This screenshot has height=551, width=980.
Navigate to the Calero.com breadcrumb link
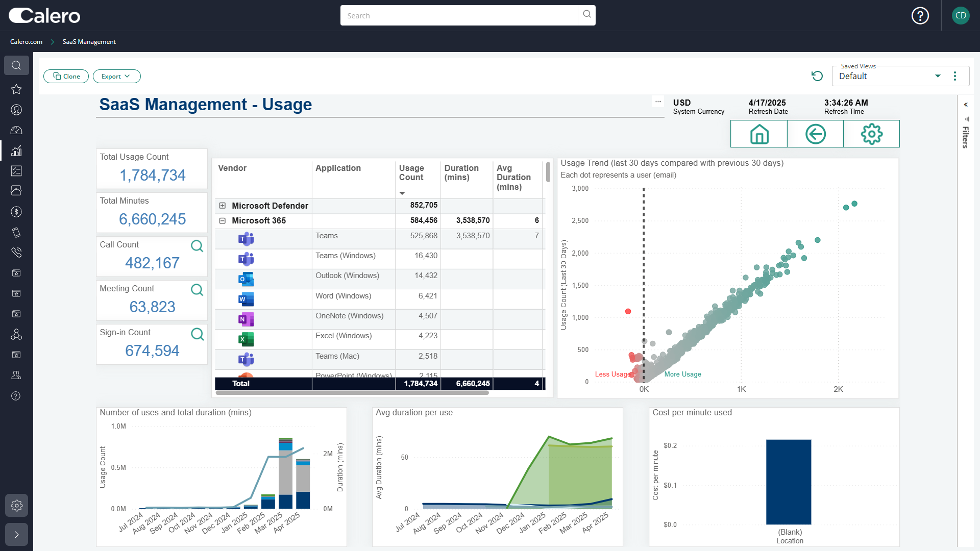[x=26, y=41]
